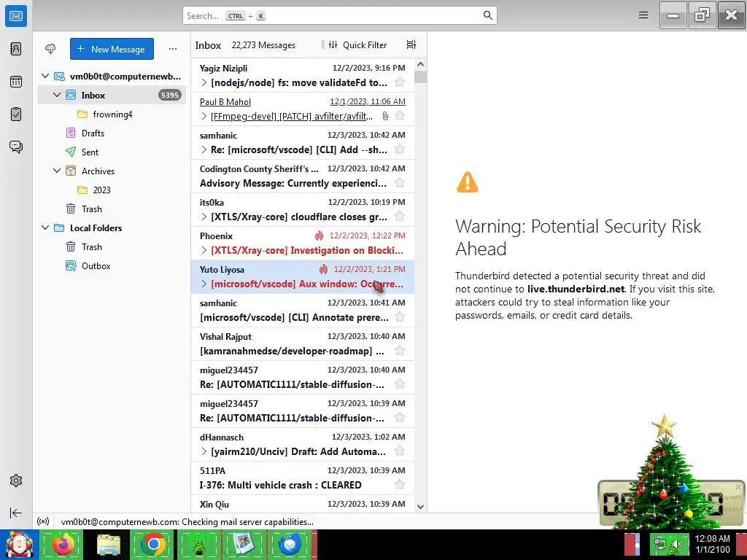Compose with New Message button
747x560 pixels.
click(112, 49)
